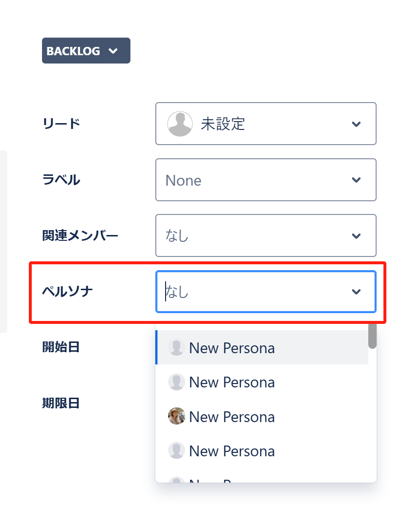The image size is (402, 532).
Task: Click the なし placeholder in 関連メンバー field
Action: [177, 236]
